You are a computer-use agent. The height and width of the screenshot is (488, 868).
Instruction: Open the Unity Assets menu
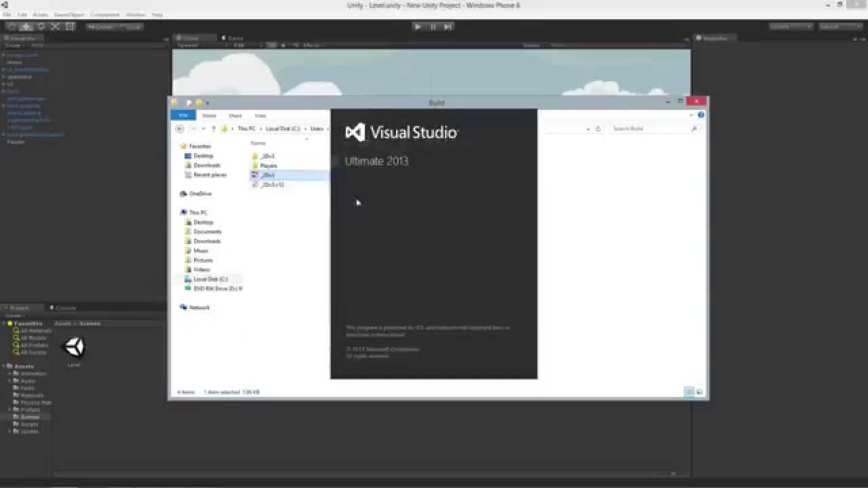(41, 14)
